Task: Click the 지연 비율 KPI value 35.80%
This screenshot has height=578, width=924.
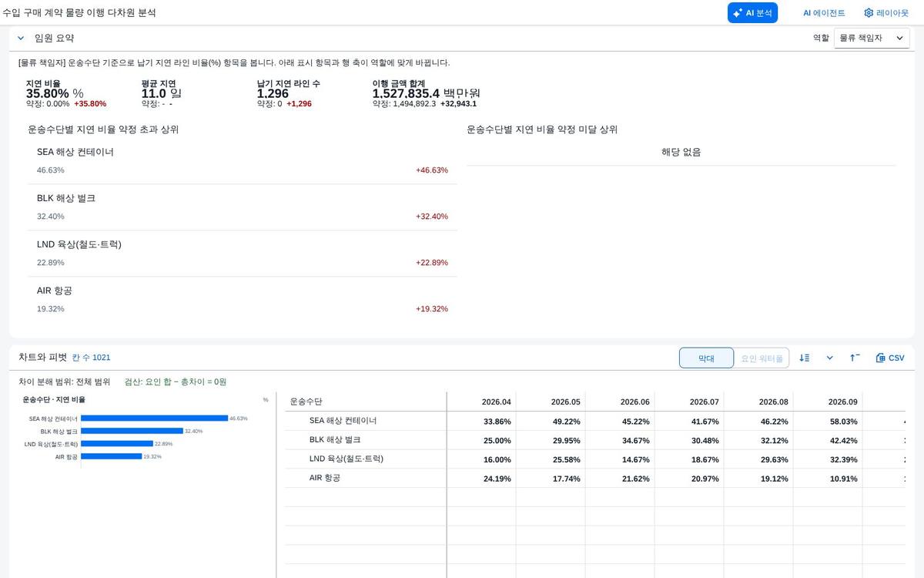Action: pyautogui.click(x=55, y=93)
